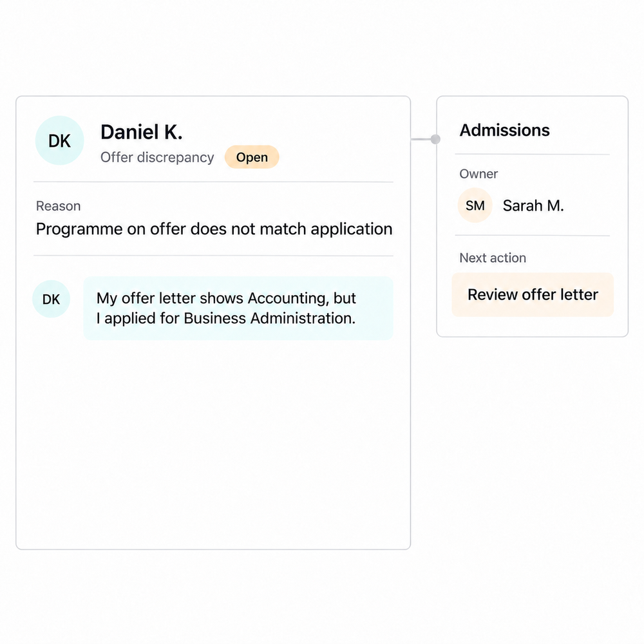The image size is (644, 644).
Task: Click the large DK avatar circle
Action: (x=59, y=140)
